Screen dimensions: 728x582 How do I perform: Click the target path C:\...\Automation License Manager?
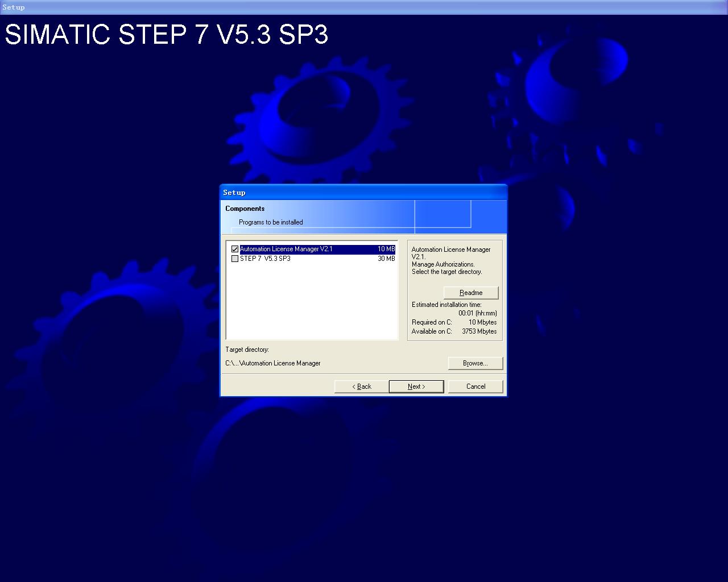pos(273,363)
